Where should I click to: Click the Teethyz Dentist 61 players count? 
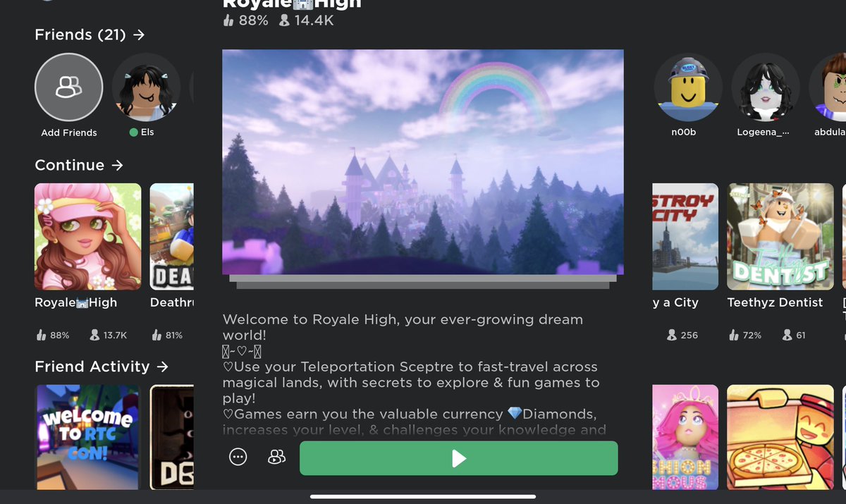794,336
